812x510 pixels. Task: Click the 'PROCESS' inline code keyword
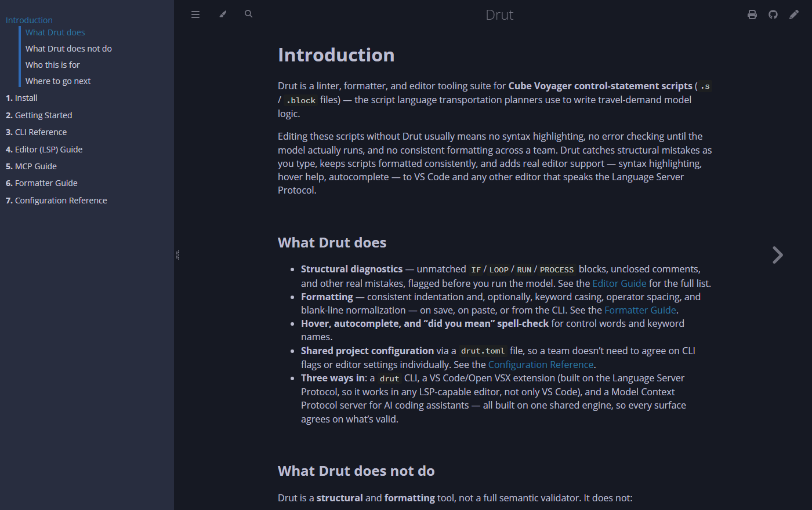557,269
